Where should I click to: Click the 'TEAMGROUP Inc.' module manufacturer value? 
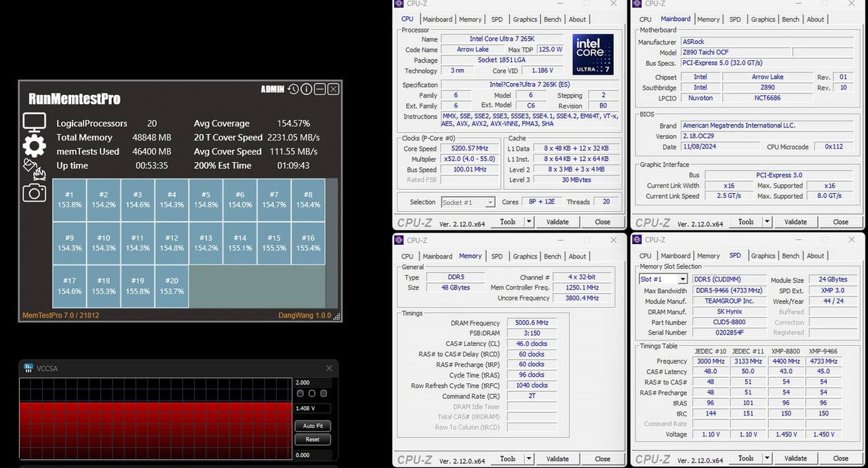coord(730,301)
